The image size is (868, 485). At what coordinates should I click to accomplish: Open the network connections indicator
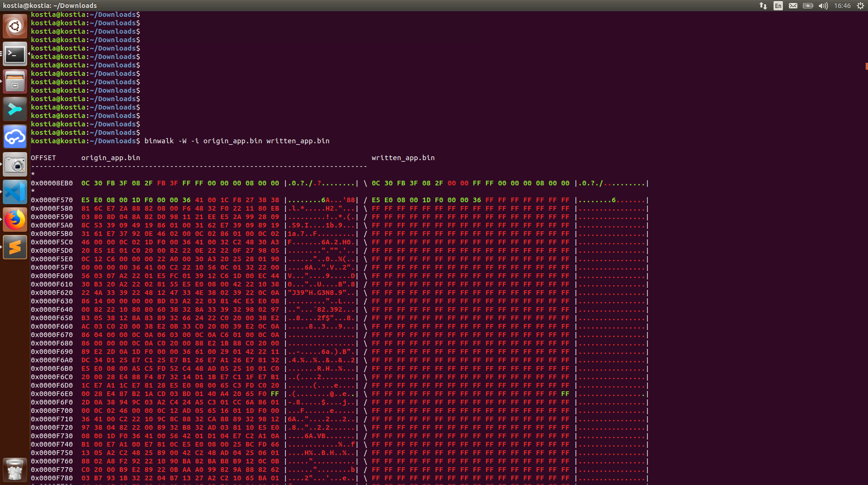tap(763, 6)
